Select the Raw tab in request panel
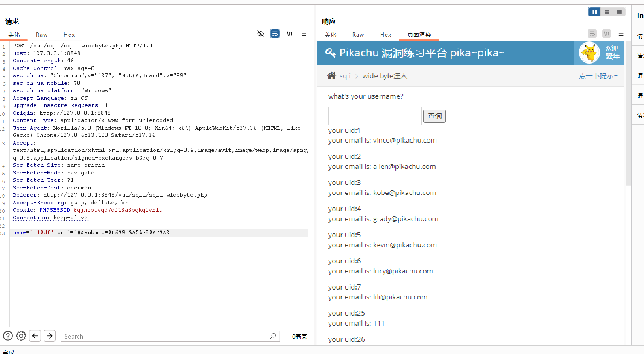The height and width of the screenshot is (354, 644). [41, 35]
